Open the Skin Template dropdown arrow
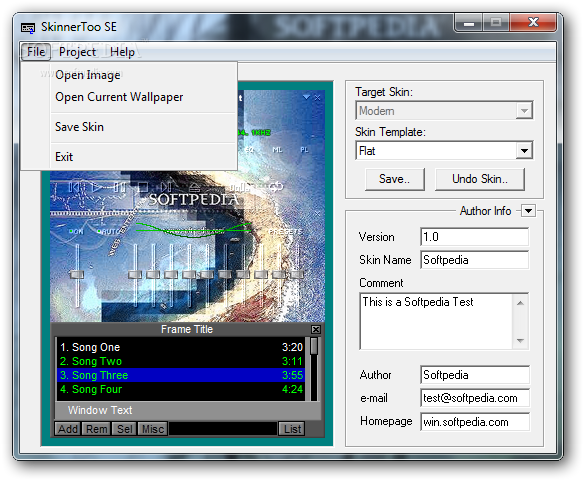 (x=524, y=151)
